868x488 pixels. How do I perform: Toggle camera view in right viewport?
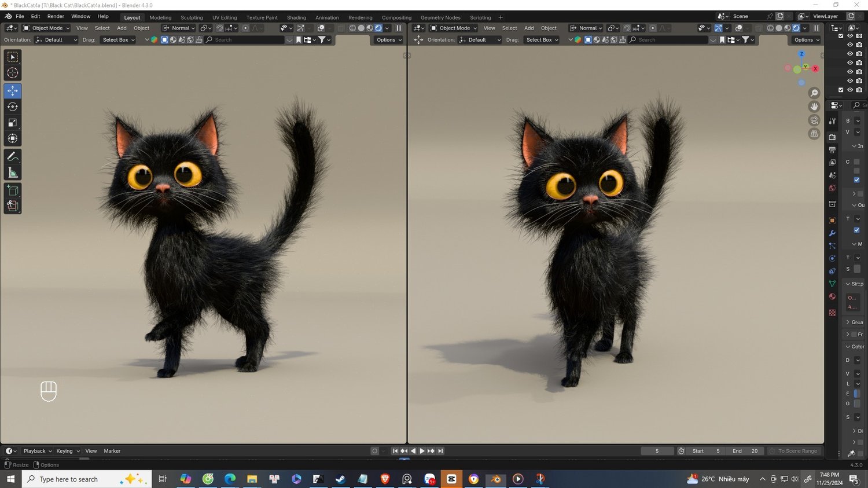tap(814, 120)
